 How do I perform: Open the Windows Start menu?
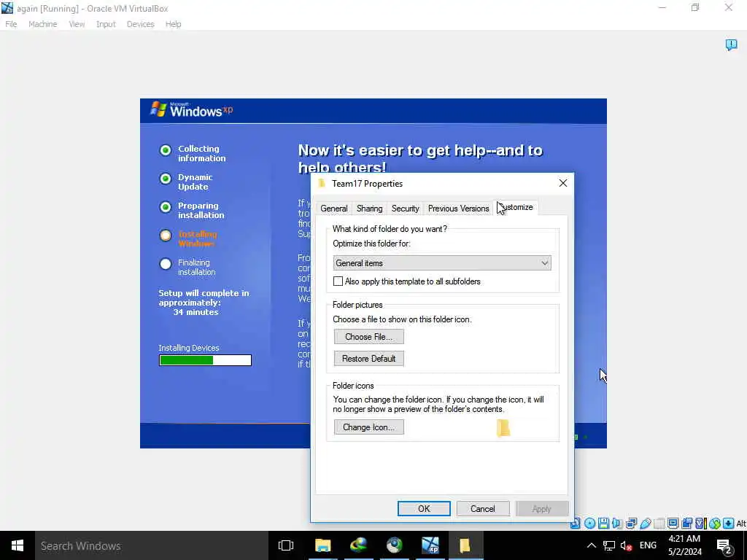[18, 545]
